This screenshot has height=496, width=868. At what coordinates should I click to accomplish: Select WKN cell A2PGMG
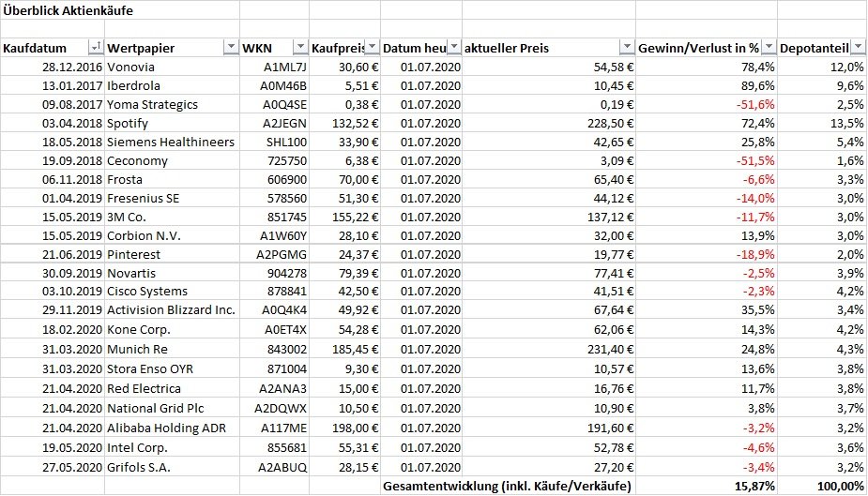(x=275, y=254)
